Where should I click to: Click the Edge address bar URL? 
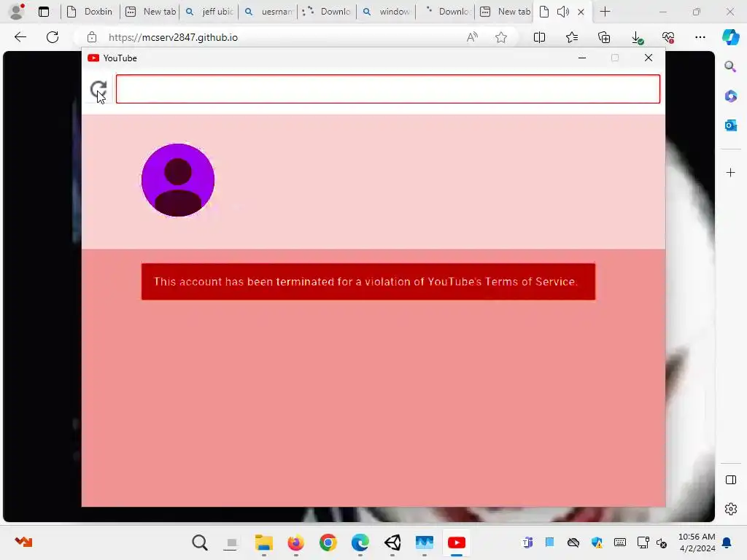[173, 37]
